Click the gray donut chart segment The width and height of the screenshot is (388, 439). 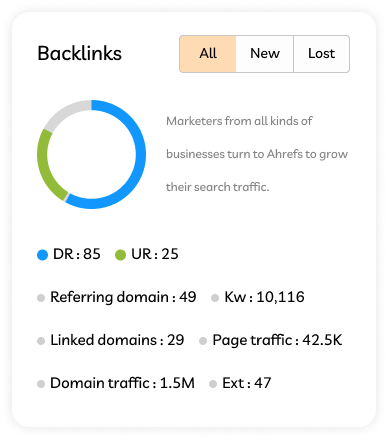pos(65,112)
